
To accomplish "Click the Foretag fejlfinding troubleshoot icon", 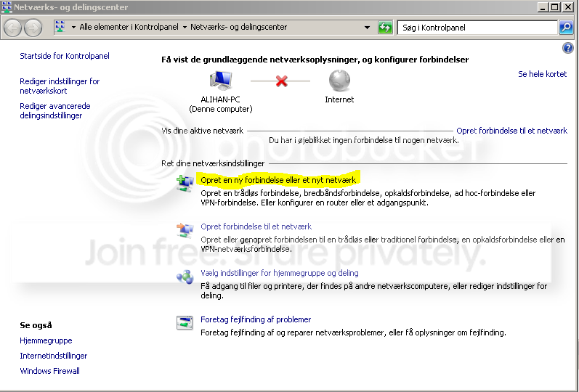I will point(185,323).
